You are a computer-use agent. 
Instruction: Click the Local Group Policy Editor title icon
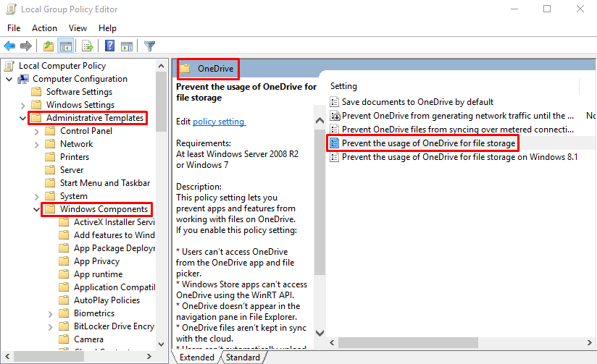pos(12,9)
